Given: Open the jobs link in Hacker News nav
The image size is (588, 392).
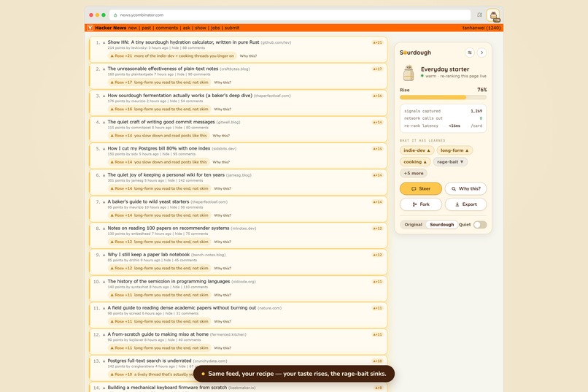Looking at the screenshot, I should coord(215,28).
